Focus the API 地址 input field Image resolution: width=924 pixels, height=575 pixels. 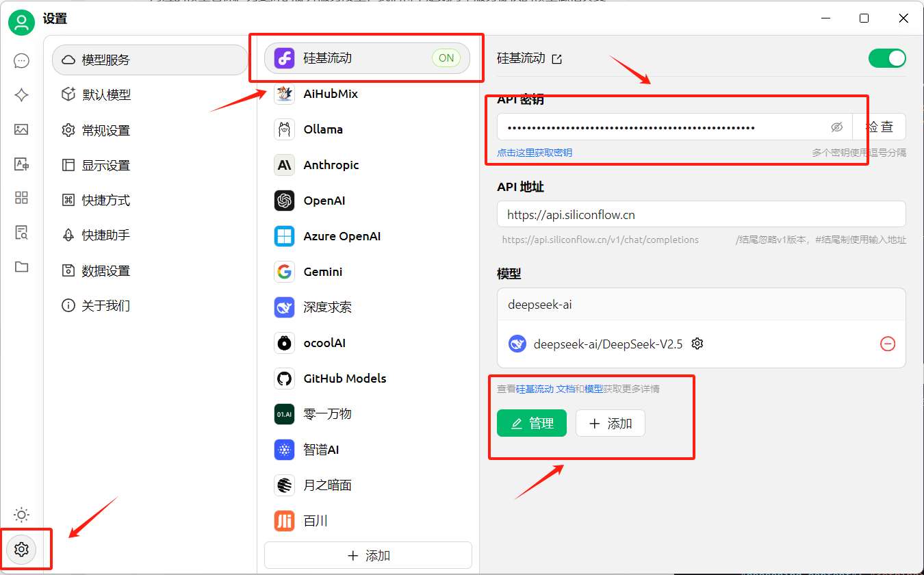(702, 214)
